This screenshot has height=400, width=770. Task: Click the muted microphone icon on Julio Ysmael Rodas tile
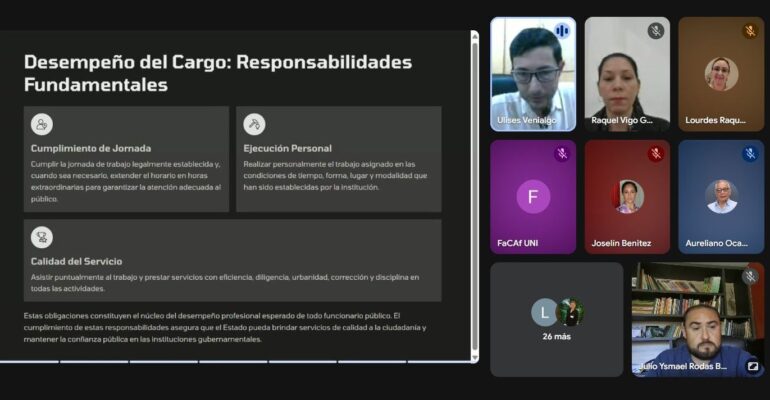pyautogui.click(x=750, y=276)
